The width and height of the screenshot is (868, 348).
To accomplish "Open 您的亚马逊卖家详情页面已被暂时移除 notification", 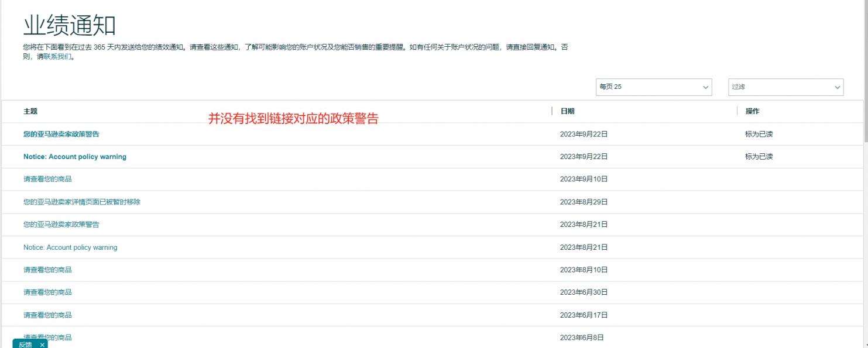I will [82, 202].
